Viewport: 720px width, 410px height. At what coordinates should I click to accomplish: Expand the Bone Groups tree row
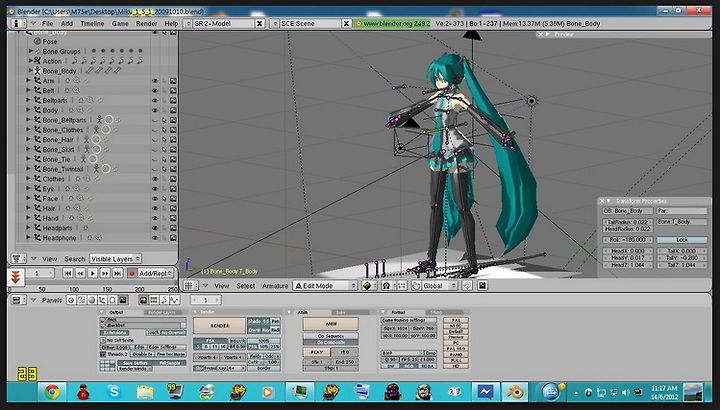(30, 51)
